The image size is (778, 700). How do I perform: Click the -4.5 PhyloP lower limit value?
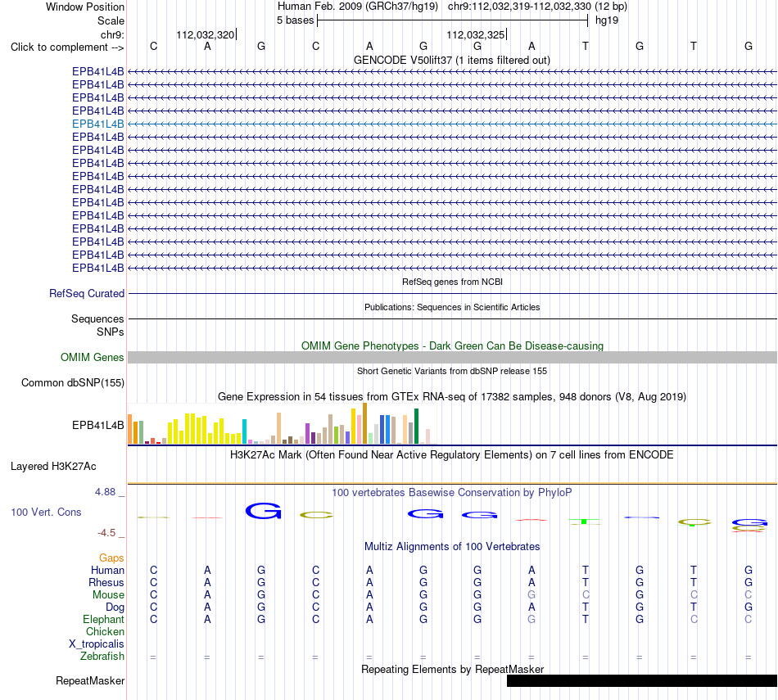click(106, 533)
